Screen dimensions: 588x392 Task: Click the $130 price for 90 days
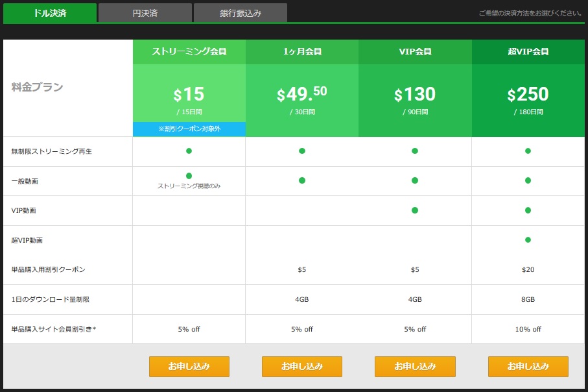coord(415,96)
